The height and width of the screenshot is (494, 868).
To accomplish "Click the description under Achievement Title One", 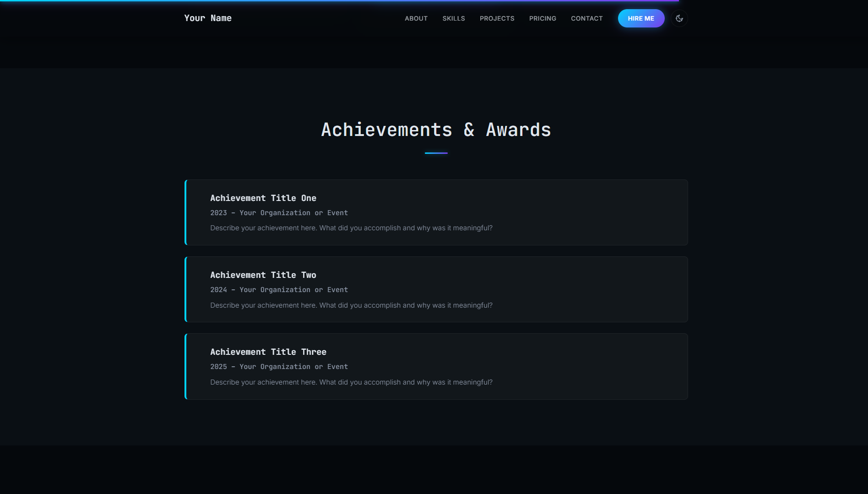I will [351, 228].
